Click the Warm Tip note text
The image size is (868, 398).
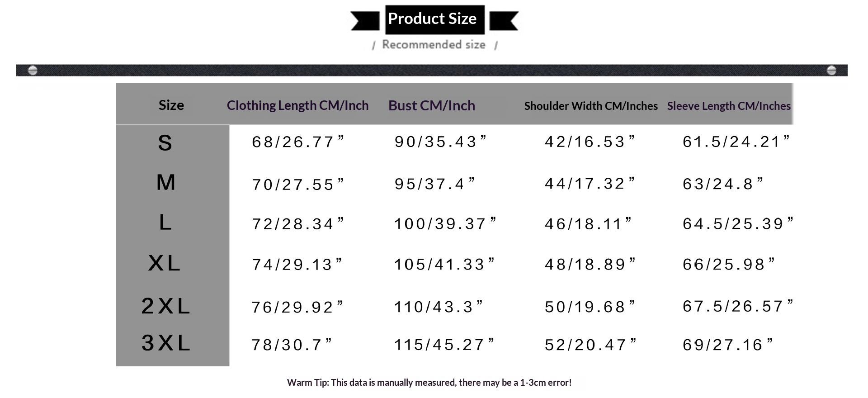pyautogui.click(x=429, y=383)
